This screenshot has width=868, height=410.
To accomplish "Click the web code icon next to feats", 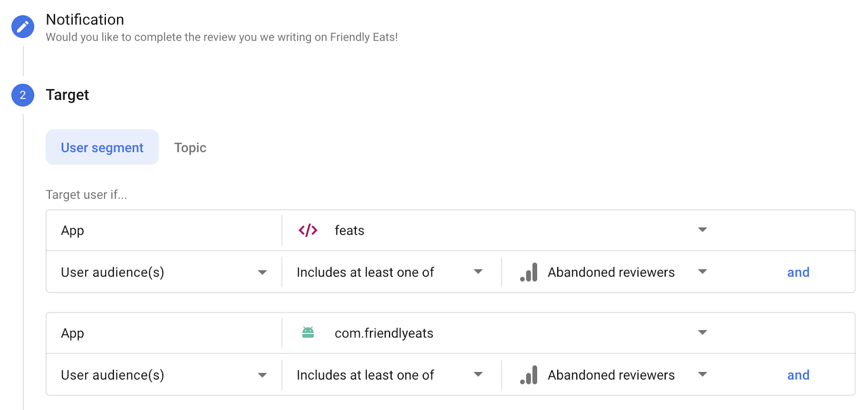I will (308, 230).
